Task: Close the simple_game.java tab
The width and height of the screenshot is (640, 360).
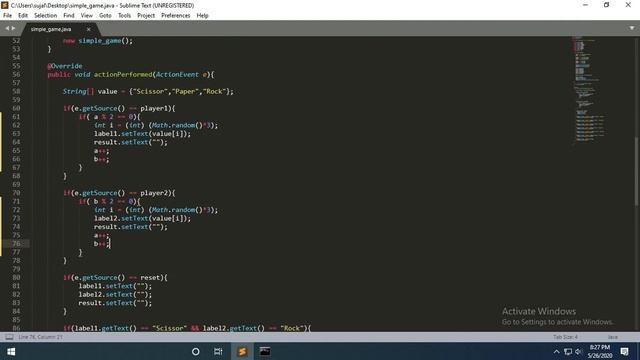Action: [x=89, y=29]
